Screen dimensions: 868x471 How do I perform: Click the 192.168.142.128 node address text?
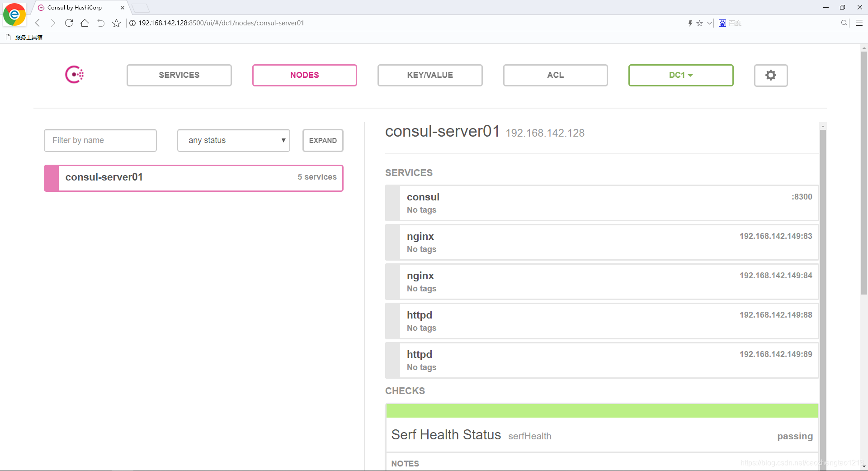545,133
